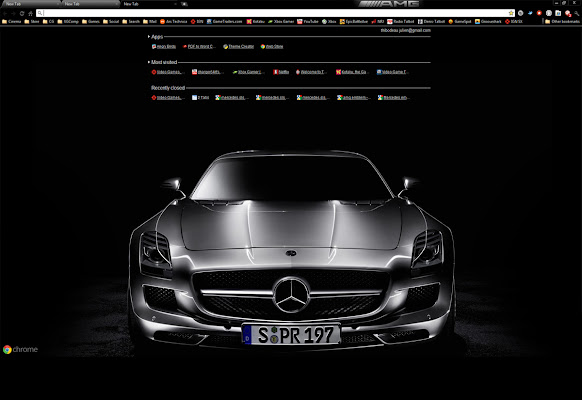Open the Welcome to T... most visited link

(x=310, y=72)
